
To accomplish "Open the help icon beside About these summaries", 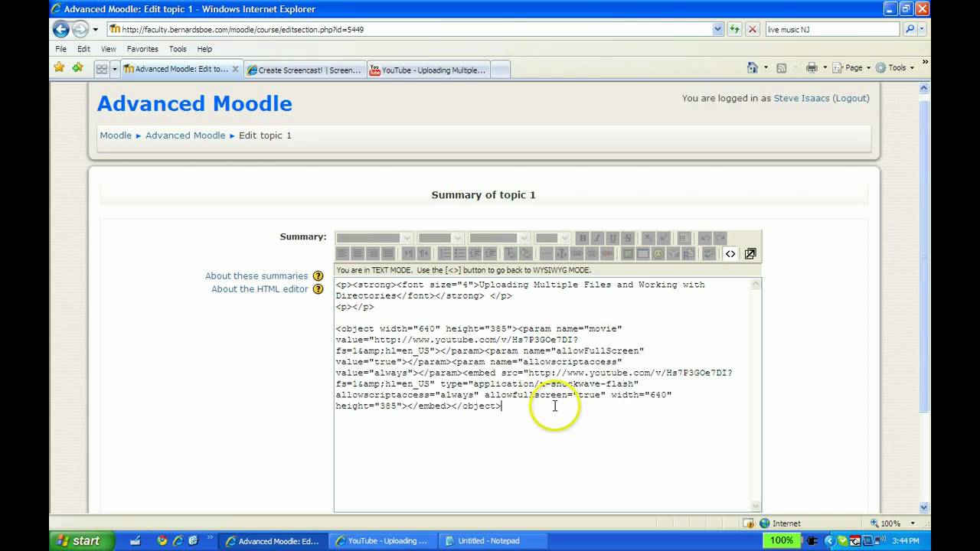I will 318,275.
